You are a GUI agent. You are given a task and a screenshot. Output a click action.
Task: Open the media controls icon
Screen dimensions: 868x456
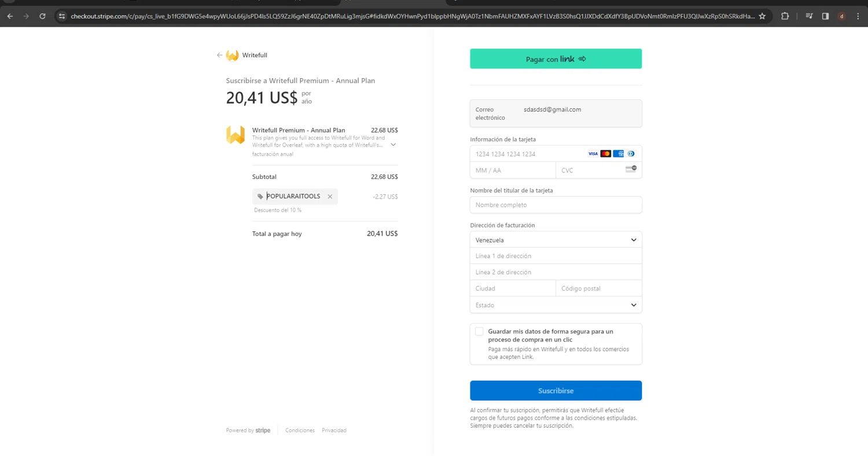tap(809, 16)
